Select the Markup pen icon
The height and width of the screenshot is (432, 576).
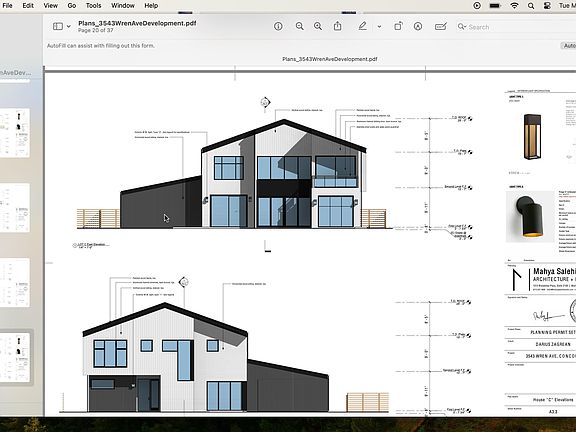(363, 26)
